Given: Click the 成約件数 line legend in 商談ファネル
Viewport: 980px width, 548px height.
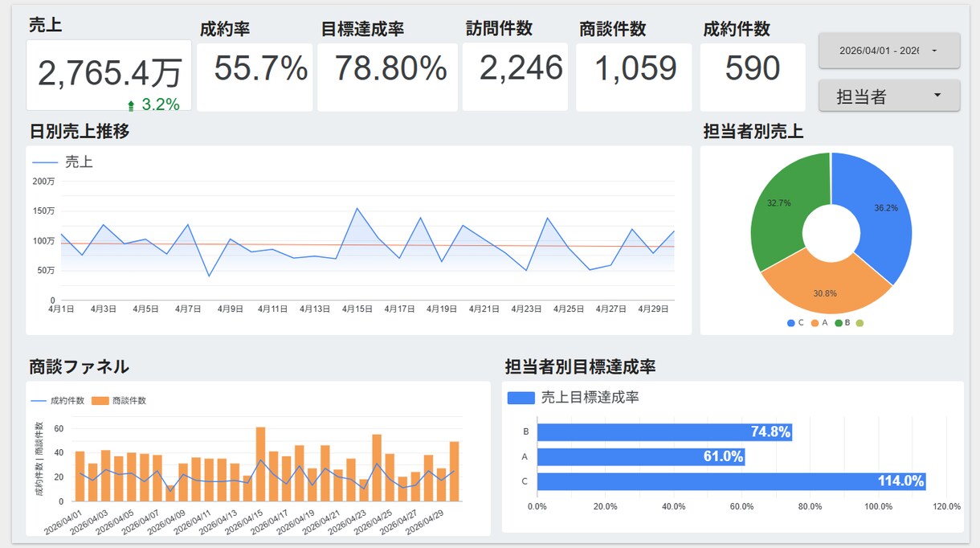Looking at the screenshot, I should [x=57, y=400].
